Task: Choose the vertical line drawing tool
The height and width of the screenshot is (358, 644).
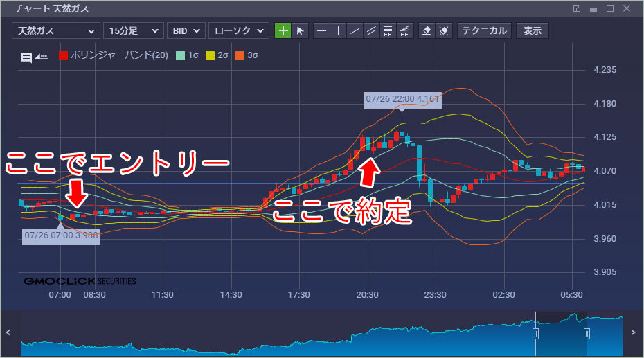Action: 338,30
